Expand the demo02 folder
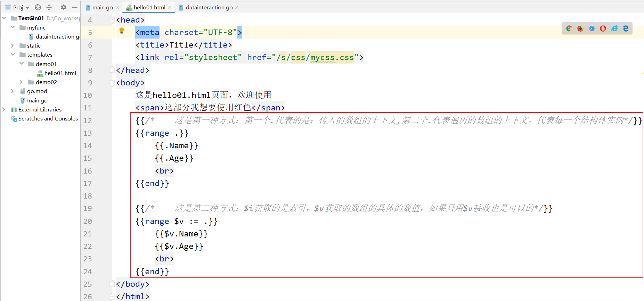Screen dimensions: 644x301 tap(22, 82)
